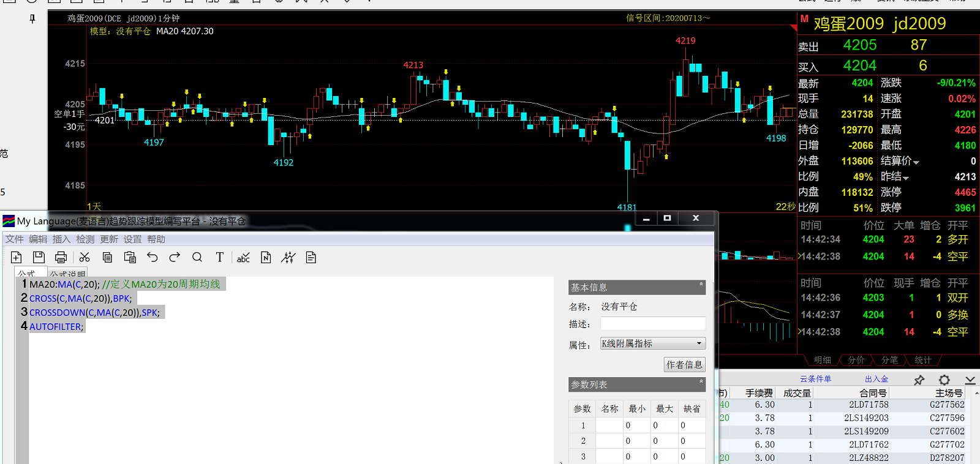The image size is (980, 464).
Task: Open trade panel settings gear
Action: [x=944, y=380]
